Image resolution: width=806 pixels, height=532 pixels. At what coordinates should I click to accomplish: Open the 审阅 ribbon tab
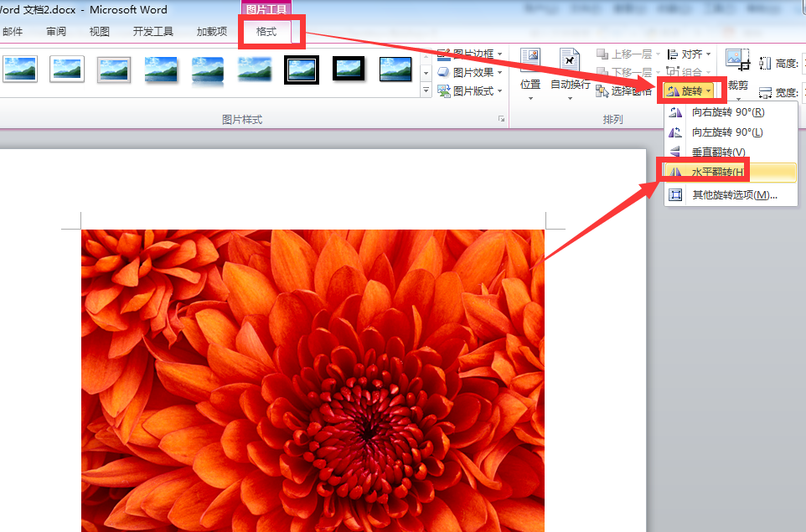click(56, 32)
